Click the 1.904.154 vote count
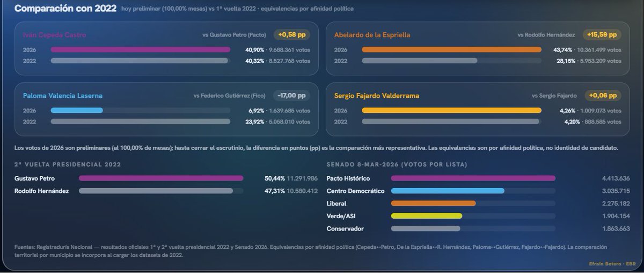Screen dimensions: 644x273 pos(616,216)
